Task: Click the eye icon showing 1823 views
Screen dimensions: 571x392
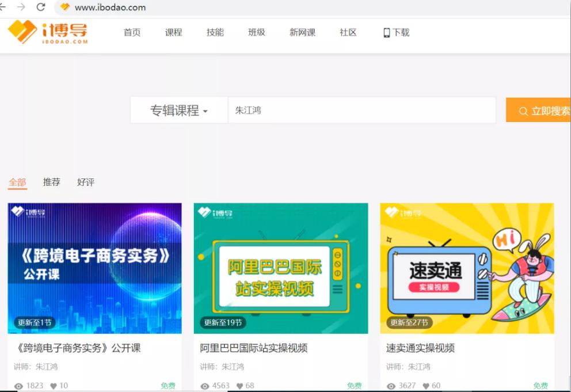Action: 19,386
